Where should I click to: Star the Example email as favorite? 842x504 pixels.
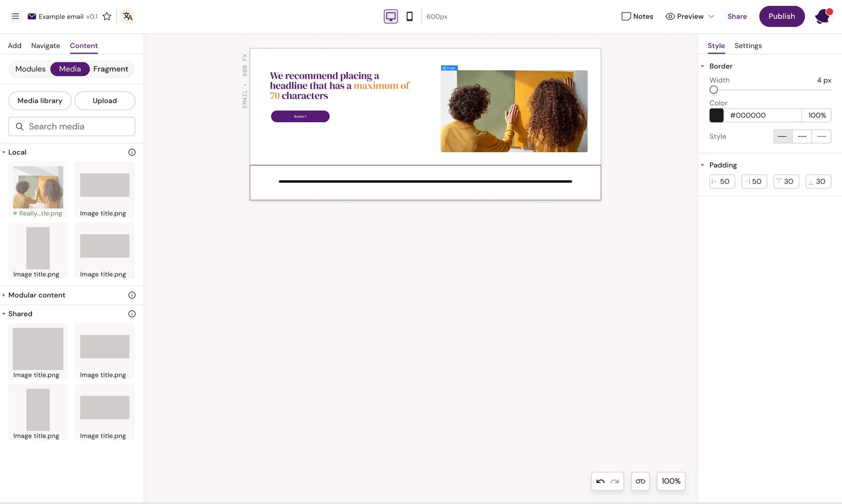pos(107,17)
